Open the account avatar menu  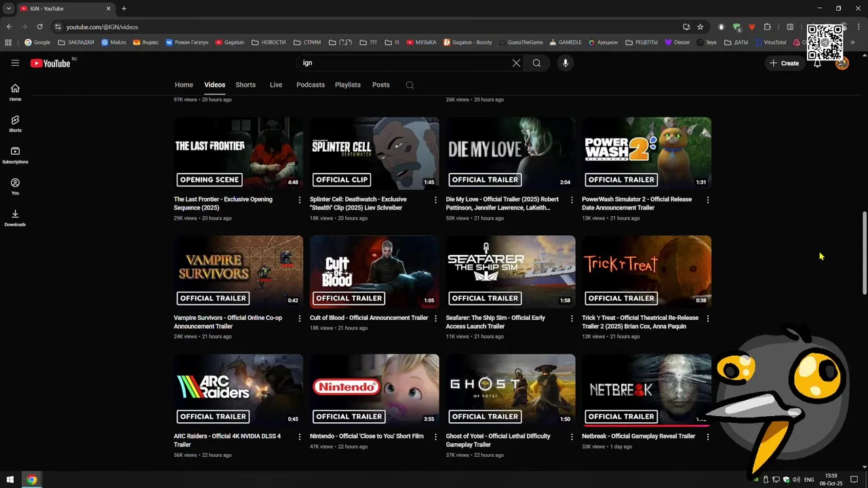tap(842, 63)
